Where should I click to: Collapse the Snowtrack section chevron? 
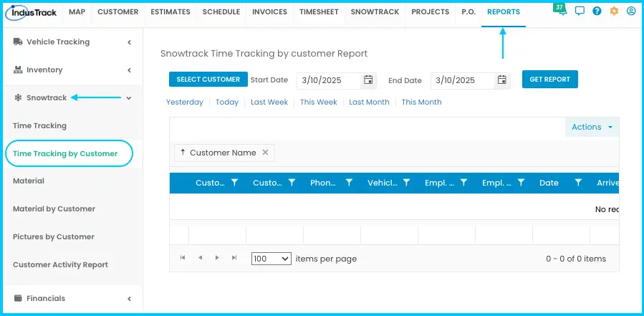tap(129, 97)
